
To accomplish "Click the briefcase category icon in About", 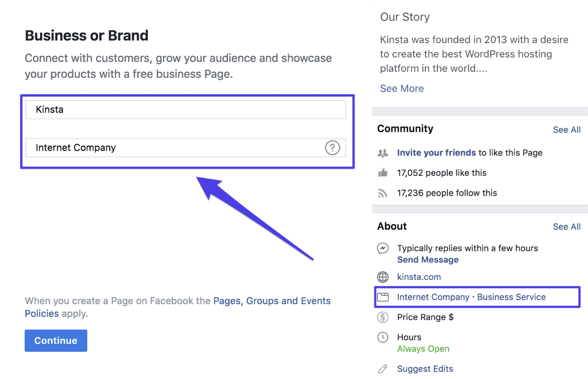I will tap(382, 297).
